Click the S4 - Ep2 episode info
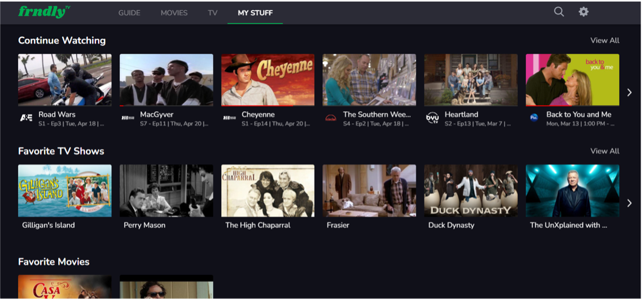Screen dimensions: 644x300 (376, 123)
